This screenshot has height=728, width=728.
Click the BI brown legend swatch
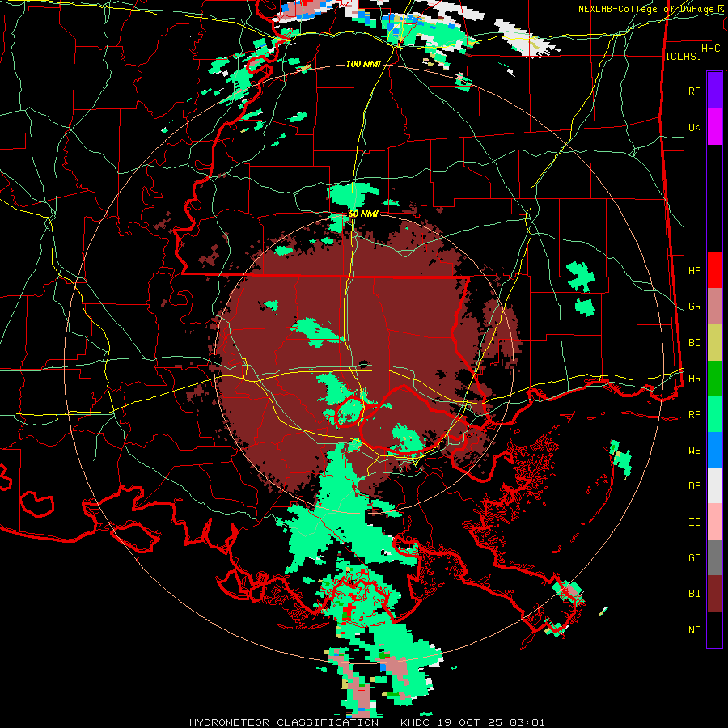[x=714, y=594]
